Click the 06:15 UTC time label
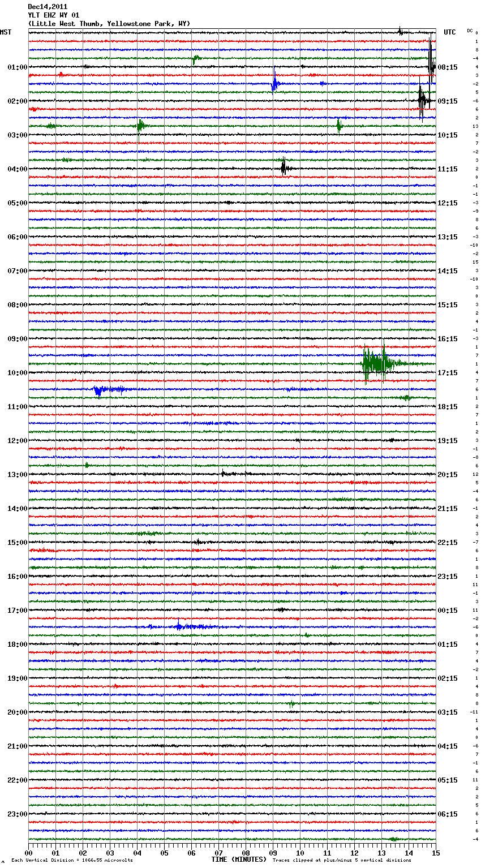 click(x=448, y=814)
